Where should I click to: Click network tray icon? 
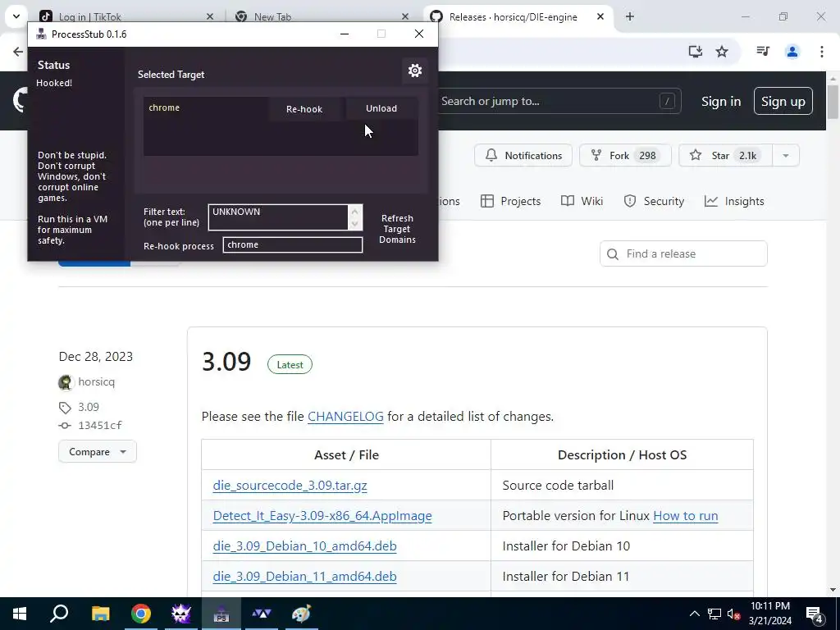(x=714, y=614)
